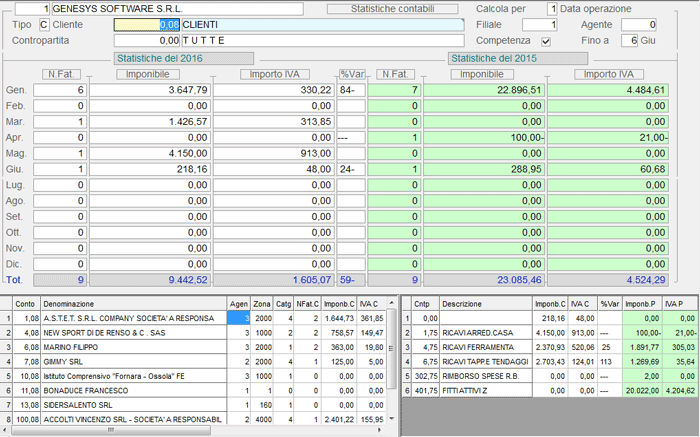Click the Calcola per value field
Image resolution: width=700 pixels, height=437 pixels.
pos(552,8)
